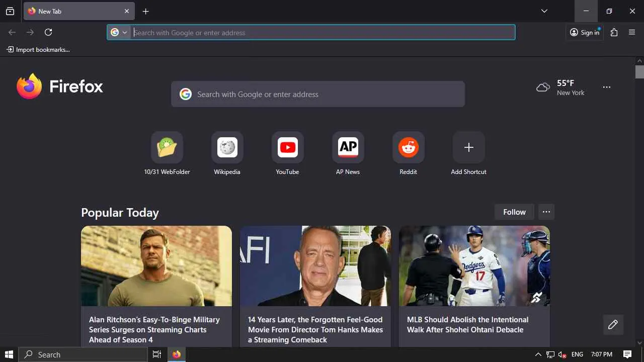This screenshot has width=644, height=362.
Task: Open the customize new tab pencil icon
Action: pyautogui.click(x=613, y=325)
